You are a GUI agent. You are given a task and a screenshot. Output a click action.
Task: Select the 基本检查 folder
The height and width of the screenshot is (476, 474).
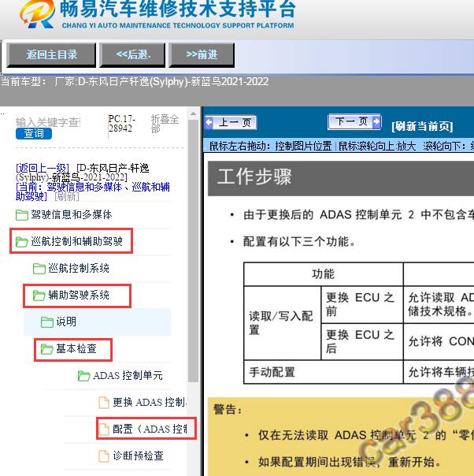[x=76, y=348]
